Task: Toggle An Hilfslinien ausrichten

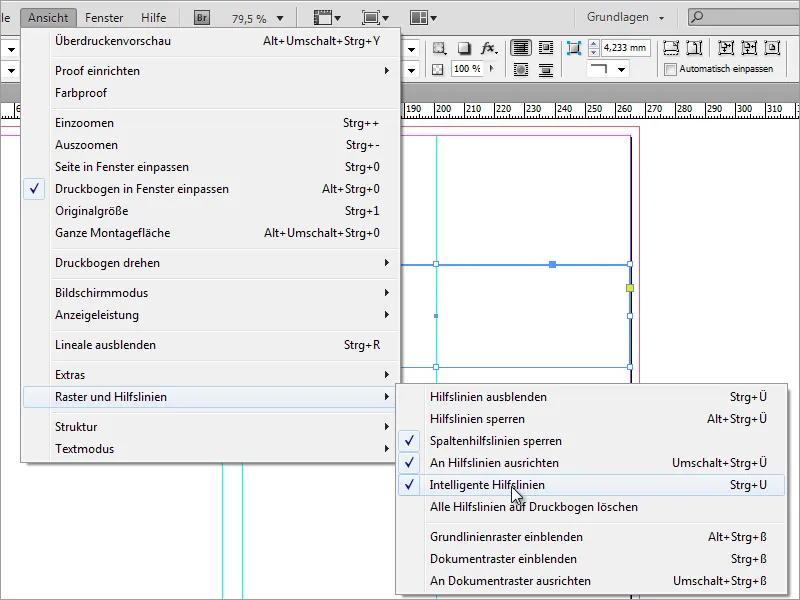Action: coord(591,463)
